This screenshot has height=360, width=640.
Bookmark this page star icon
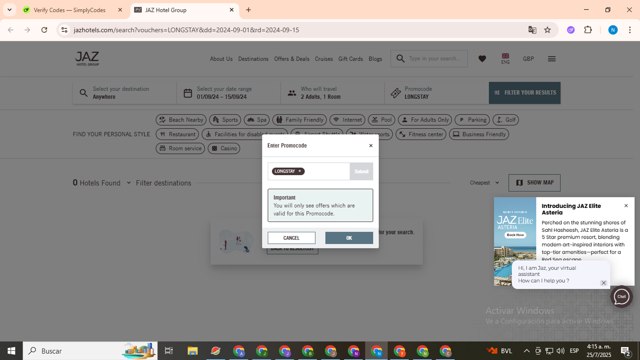coord(547,30)
